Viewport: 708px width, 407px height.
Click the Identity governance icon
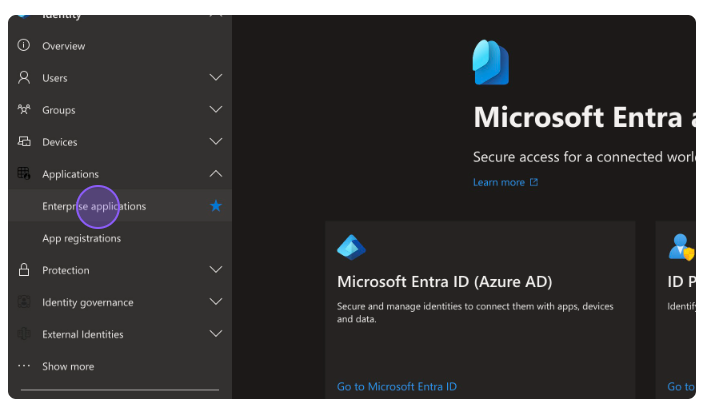(24, 302)
